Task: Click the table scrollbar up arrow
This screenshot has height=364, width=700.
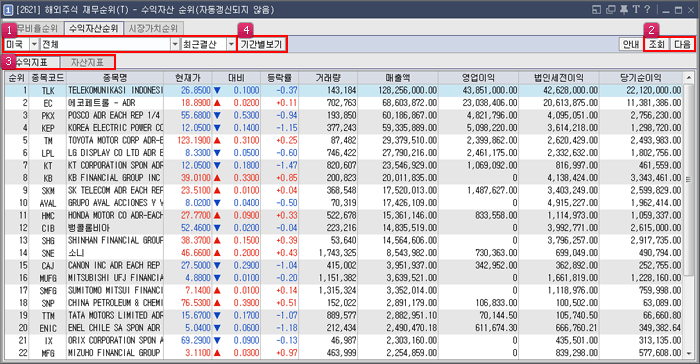Action: [x=689, y=78]
